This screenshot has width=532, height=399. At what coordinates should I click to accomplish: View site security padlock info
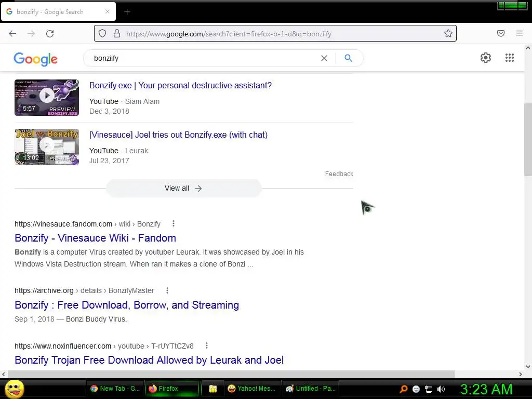[x=117, y=34]
